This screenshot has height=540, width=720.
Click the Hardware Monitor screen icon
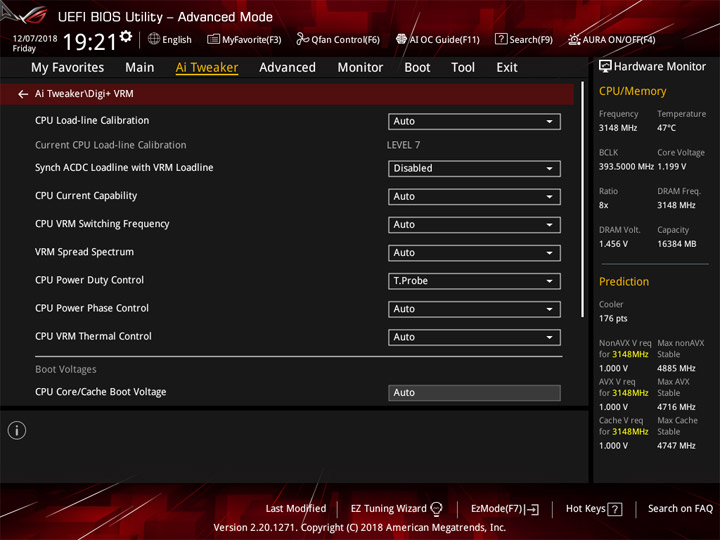pyautogui.click(x=605, y=67)
